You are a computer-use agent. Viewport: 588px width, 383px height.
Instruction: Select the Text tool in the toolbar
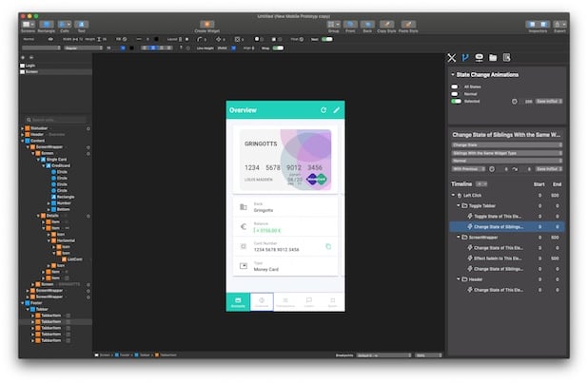pos(82,25)
